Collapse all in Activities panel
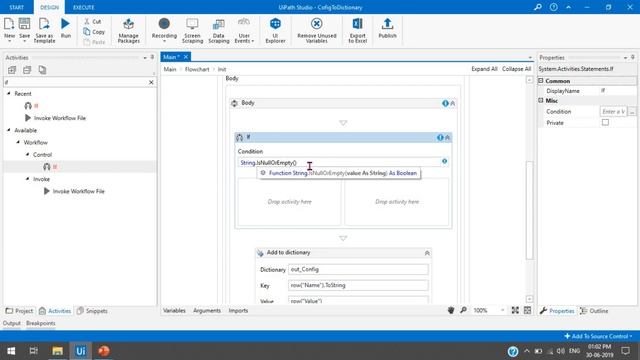Screen dimensions: 640x360 27,70
